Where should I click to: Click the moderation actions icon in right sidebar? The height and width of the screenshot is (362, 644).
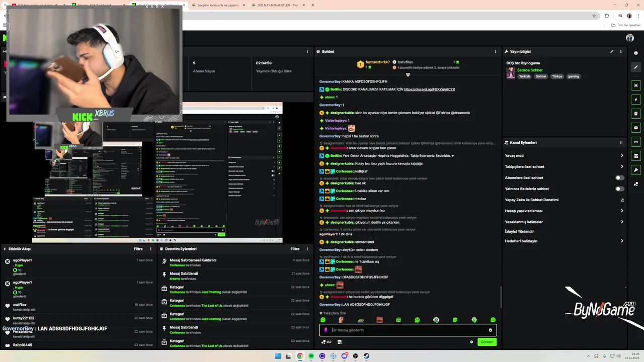click(x=636, y=156)
